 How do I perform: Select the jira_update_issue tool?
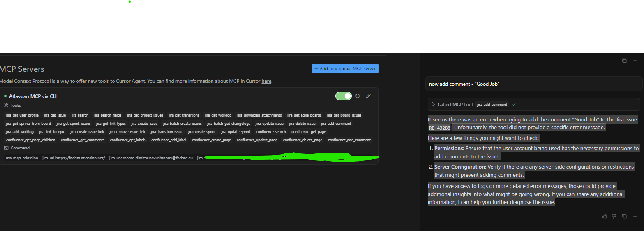270,124
